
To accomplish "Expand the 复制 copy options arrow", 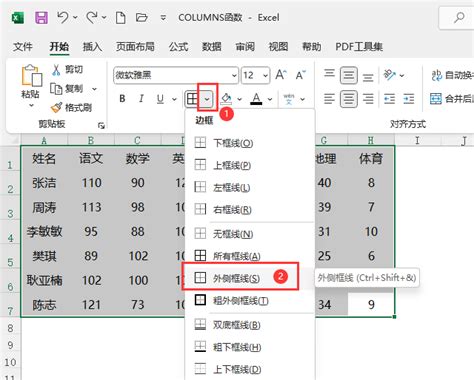I will click(94, 89).
